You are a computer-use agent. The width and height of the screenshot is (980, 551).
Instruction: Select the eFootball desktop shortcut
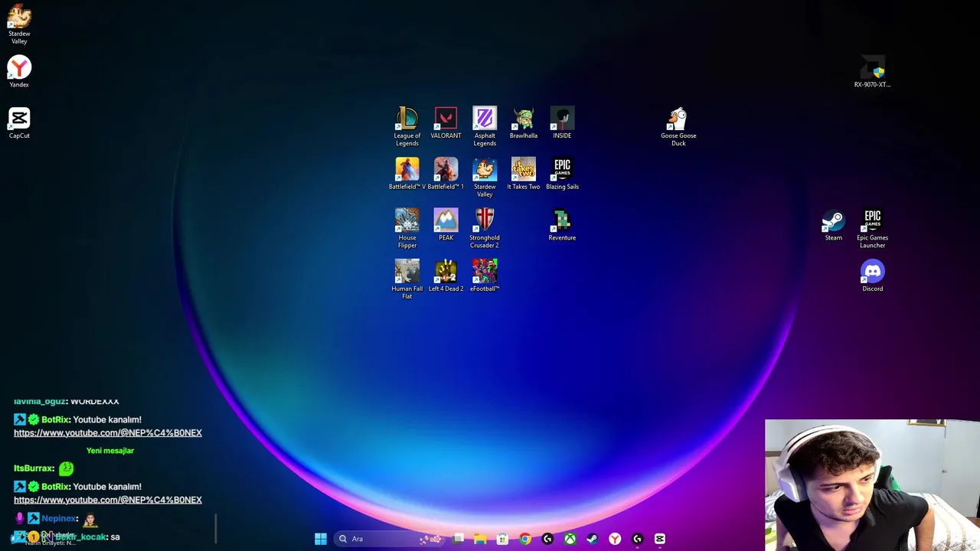pos(485,275)
